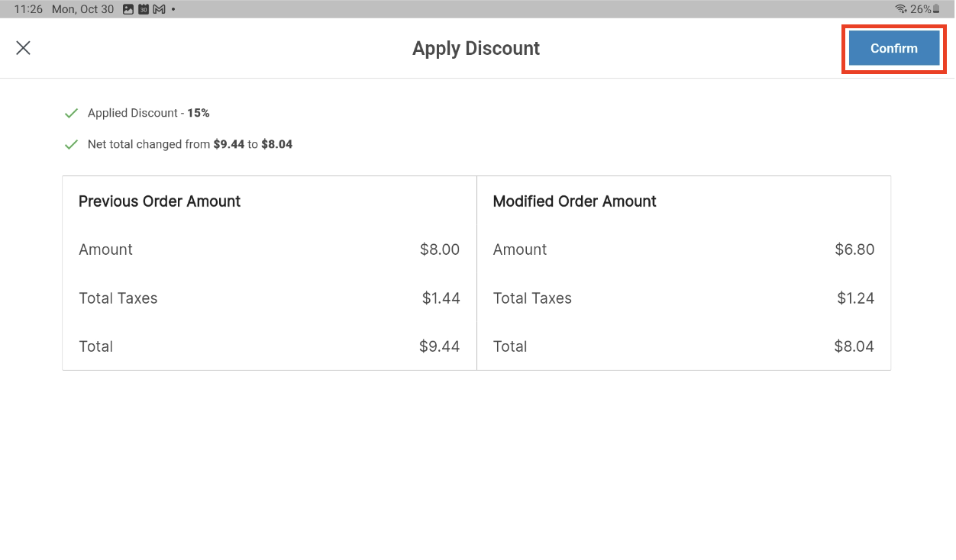This screenshot has height=560, width=956.
Task: Close the Apply Discount screen with X
Action: (x=24, y=48)
